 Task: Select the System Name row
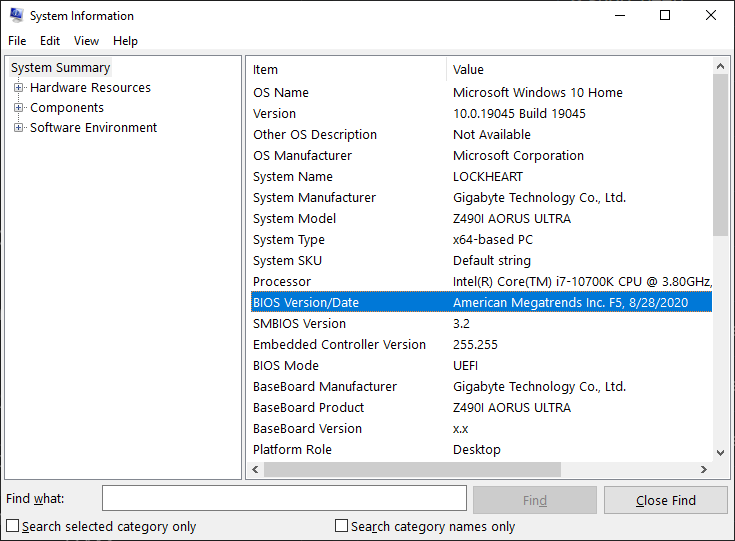pyautogui.click(x=481, y=177)
